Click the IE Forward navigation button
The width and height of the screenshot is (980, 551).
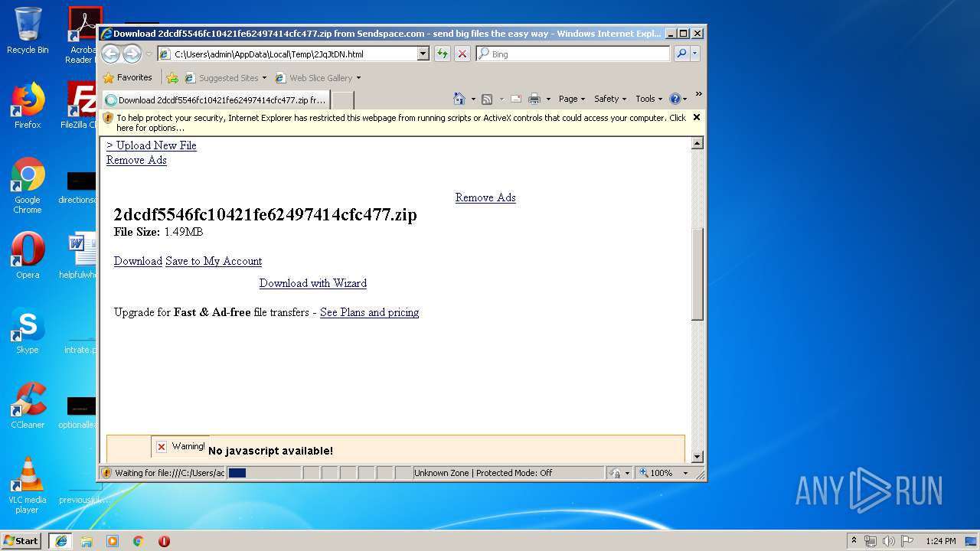tap(132, 54)
